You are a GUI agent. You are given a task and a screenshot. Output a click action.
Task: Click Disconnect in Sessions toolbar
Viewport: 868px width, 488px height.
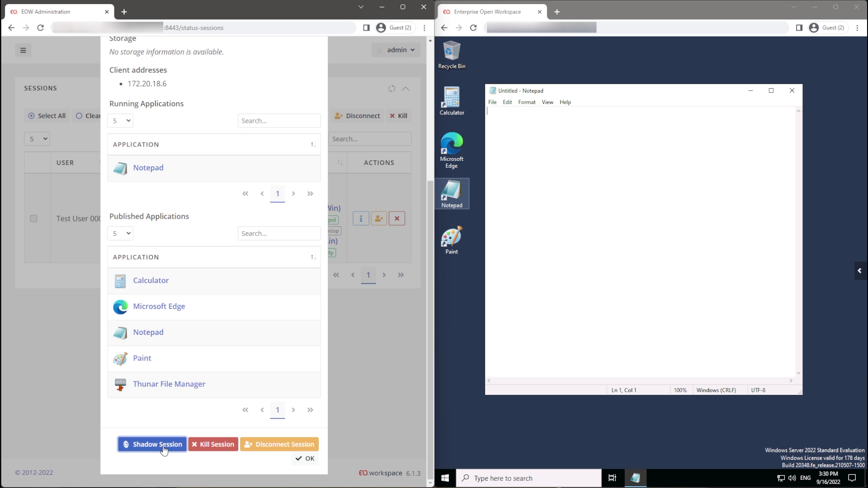(357, 116)
